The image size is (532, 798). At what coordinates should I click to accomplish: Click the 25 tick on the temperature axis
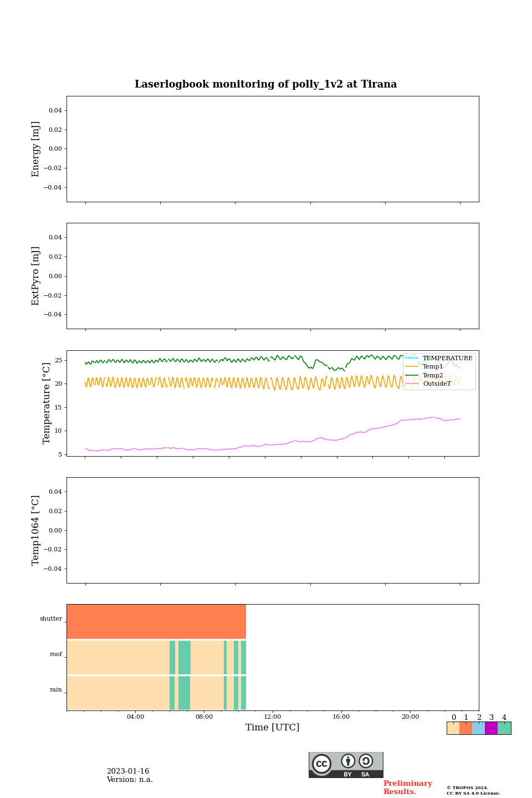click(58, 361)
